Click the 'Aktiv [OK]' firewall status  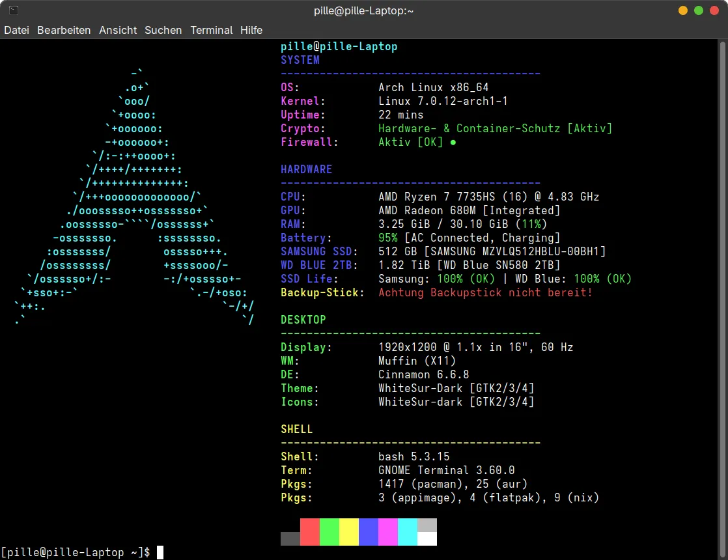410,142
